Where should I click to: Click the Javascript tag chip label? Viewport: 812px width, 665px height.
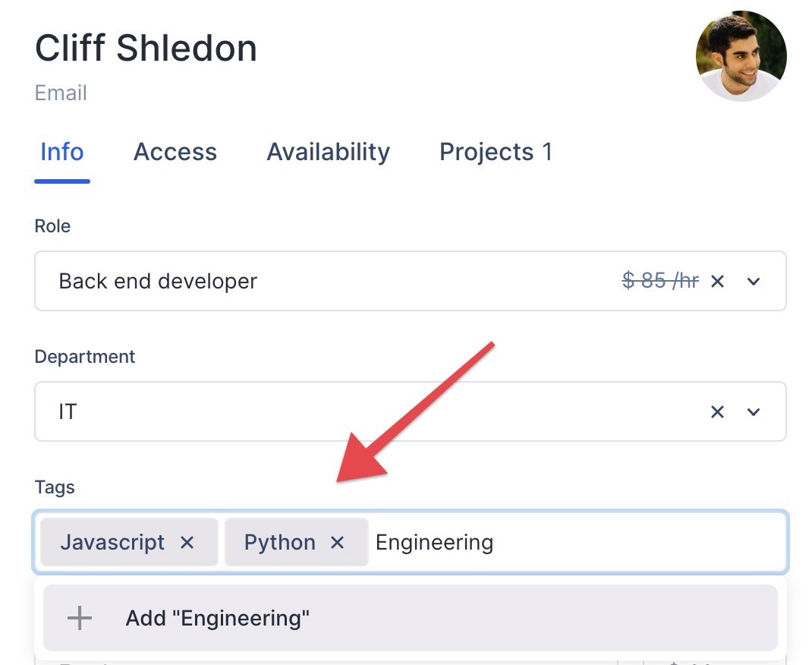point(112,543)
